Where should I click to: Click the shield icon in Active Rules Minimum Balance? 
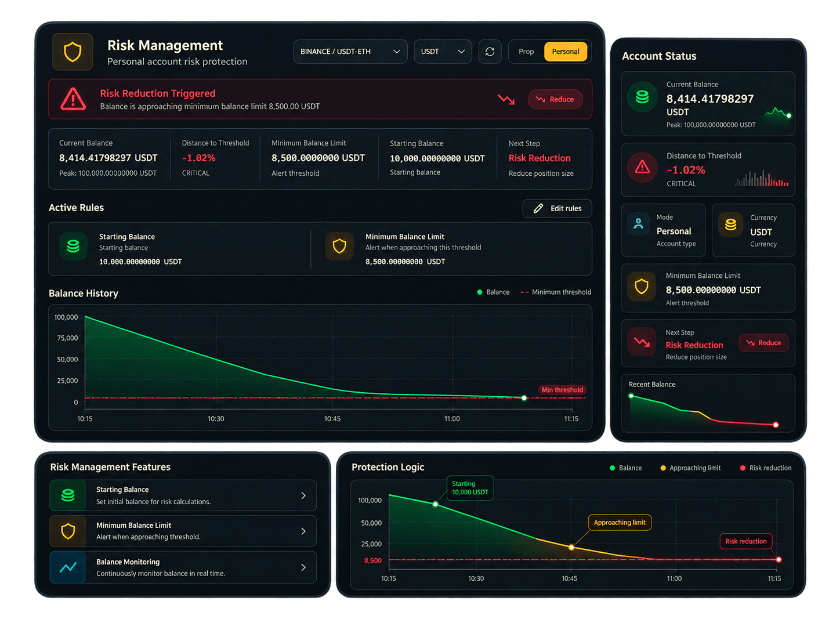pyautogui.click(x=339, y=247)
